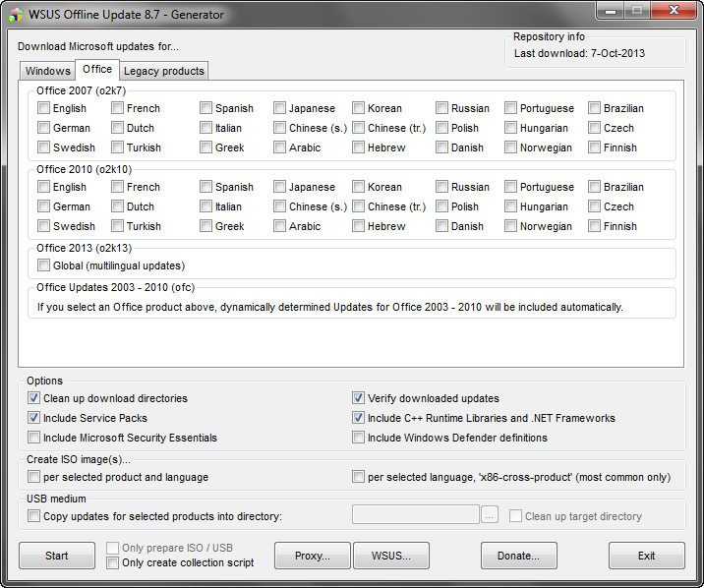Disable Include Service Packs option

[x=33, y=418]
